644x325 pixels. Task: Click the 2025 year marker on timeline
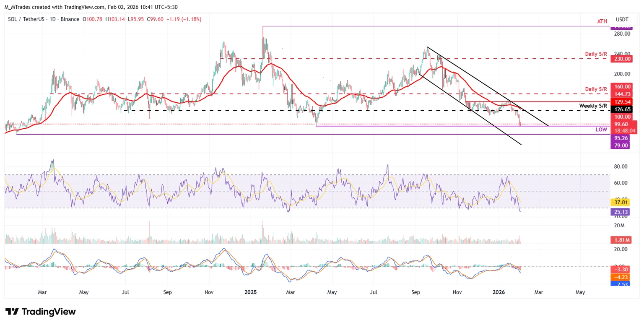click(x=250, y=291)
